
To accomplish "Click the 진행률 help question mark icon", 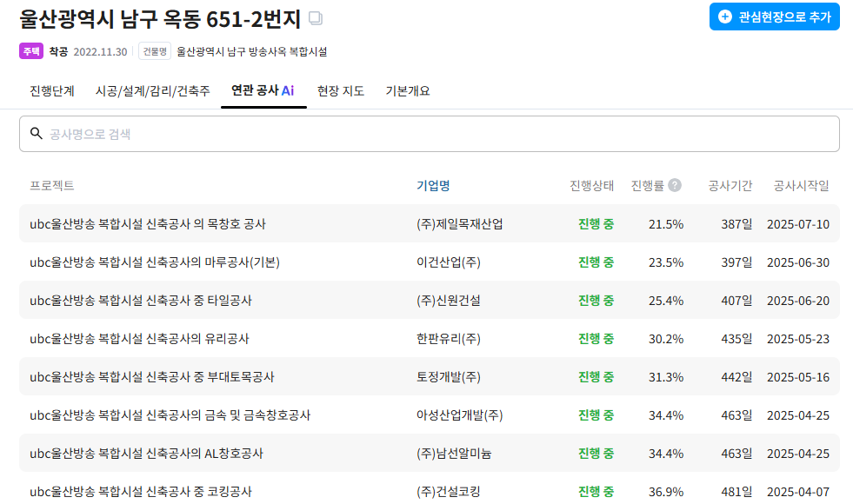I will point(675,185).
